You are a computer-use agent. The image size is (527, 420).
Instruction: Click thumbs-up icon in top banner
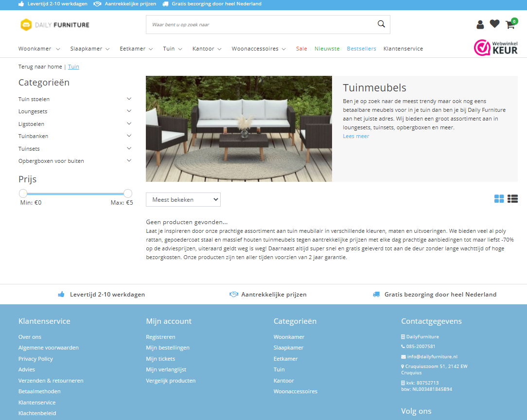[x=21, y=4]
